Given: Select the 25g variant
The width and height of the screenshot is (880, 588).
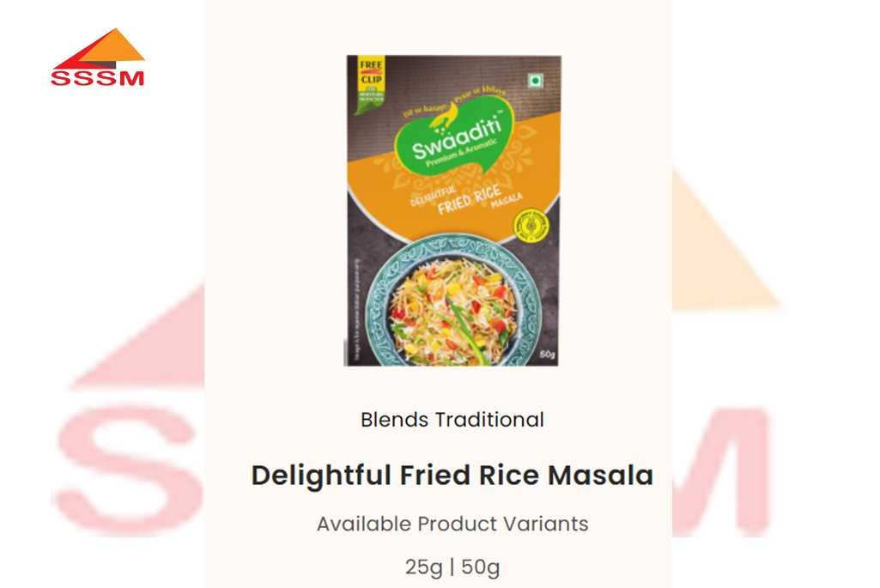Looking at the screenshot, I should coord(424,567).
